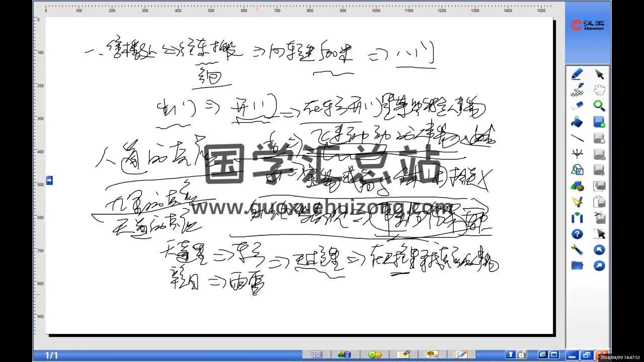Activate the hand pan tool
Screen dimensions: 644x362
tap(599, 90)
